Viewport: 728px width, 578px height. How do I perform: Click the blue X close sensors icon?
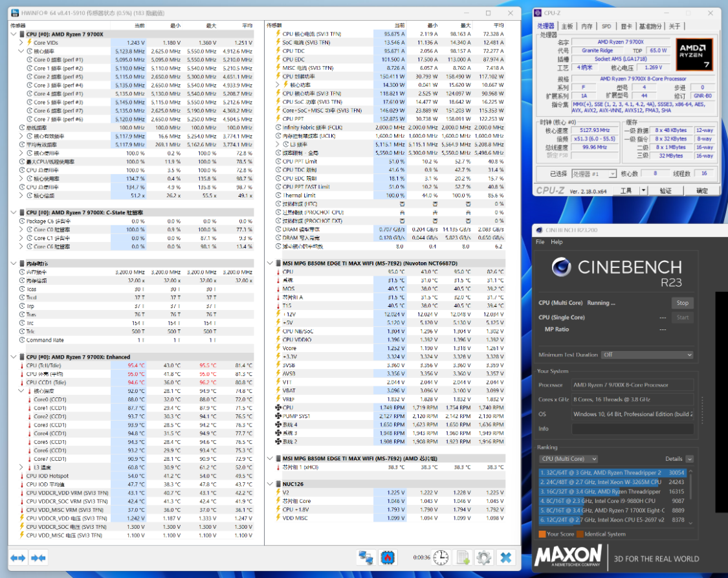(x=506, y=557)
